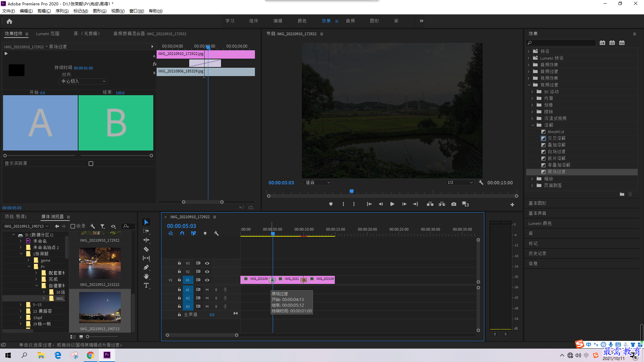Select the 白场过渡 transition
This screenshot has height=362, width=644.
pos(556,152)
